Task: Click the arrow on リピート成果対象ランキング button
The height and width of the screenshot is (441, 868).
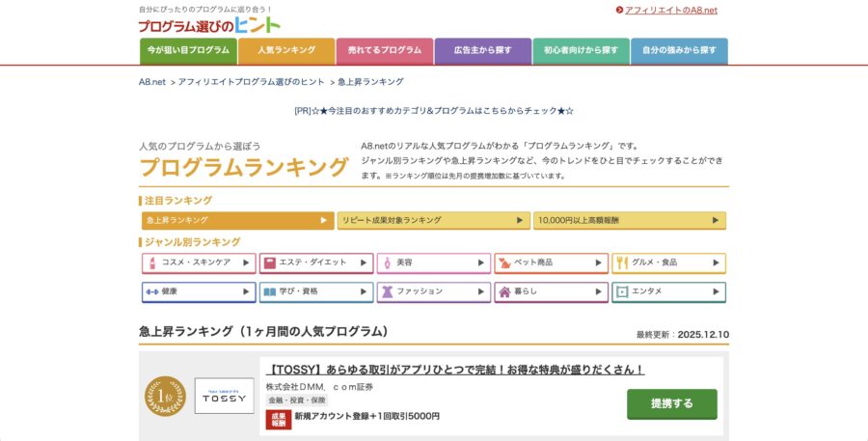Action: (520, 220)
